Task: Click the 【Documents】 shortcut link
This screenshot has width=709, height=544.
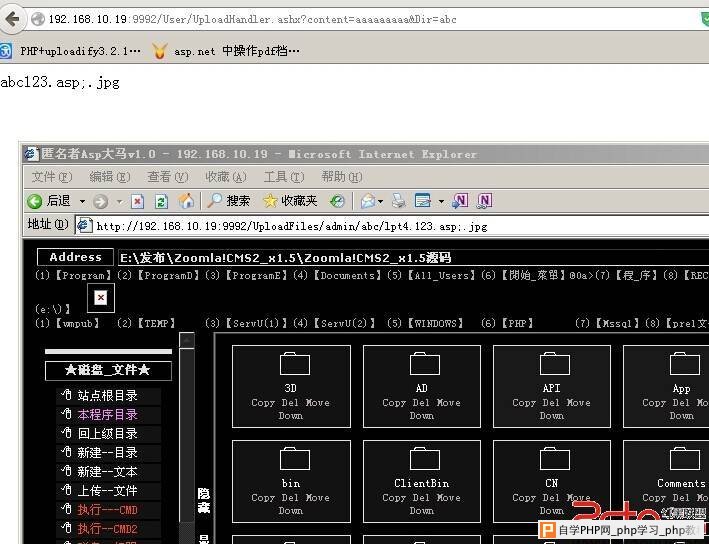Action: click(347, 275)
